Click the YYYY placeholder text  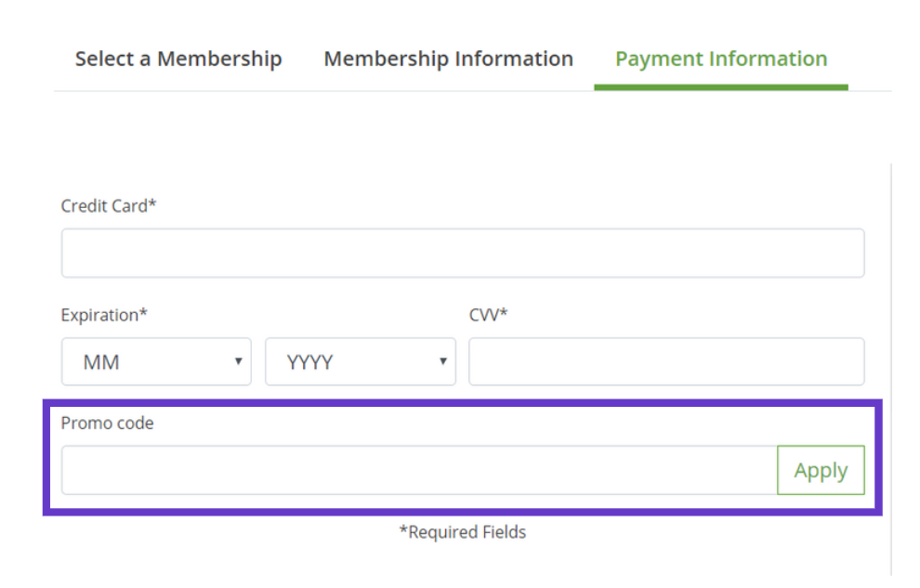[x=309, y=362]
